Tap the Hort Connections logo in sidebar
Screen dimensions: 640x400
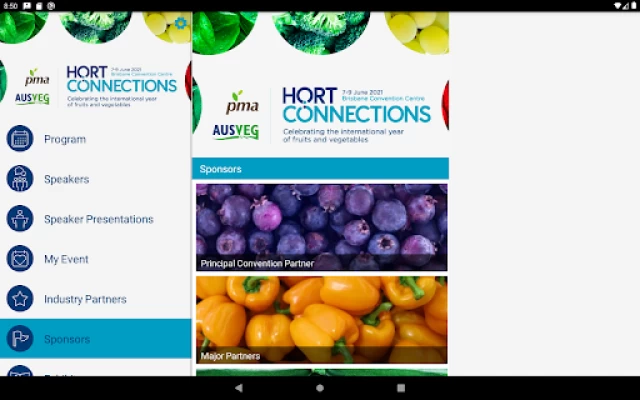point(122,86)
